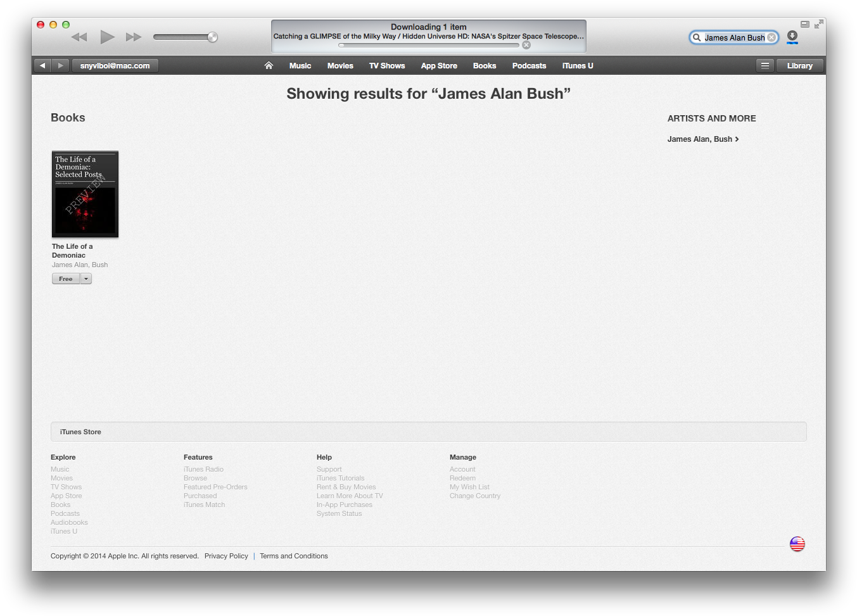Click the download progress bar
The height and width of the screenshot is (616, 857).
[429, 45]
